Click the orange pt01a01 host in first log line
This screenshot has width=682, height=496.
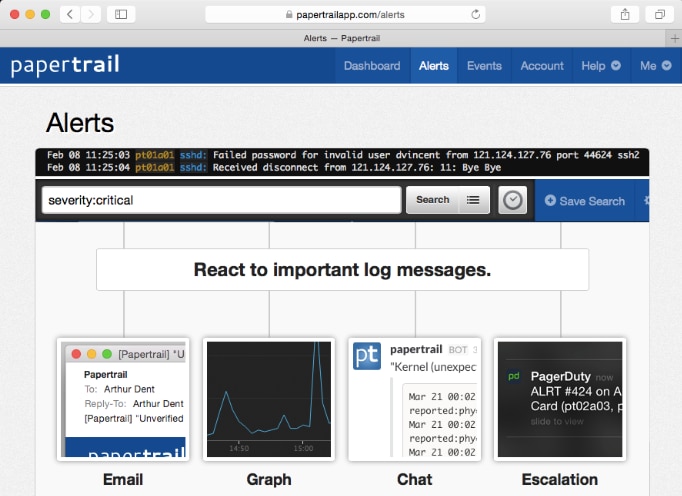click(x=154, y=155)
